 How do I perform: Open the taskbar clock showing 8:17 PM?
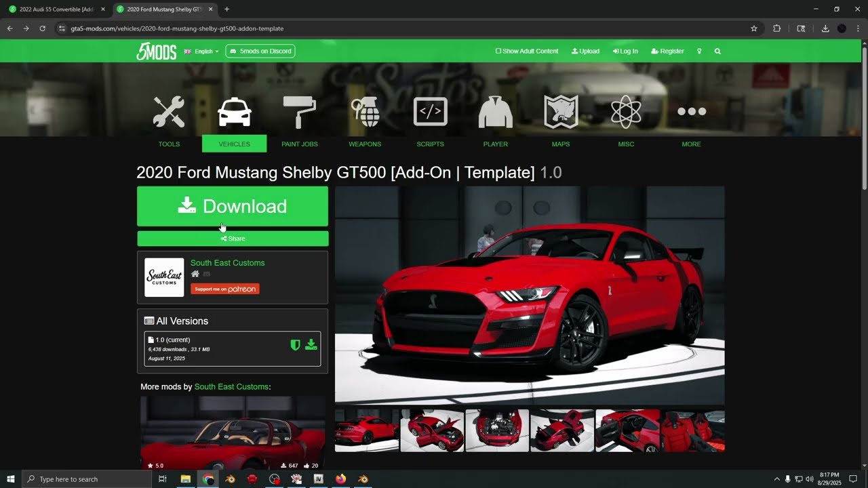pos(829,479)
